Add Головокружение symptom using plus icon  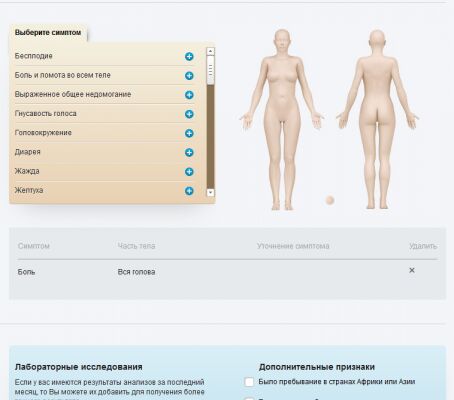189,133
